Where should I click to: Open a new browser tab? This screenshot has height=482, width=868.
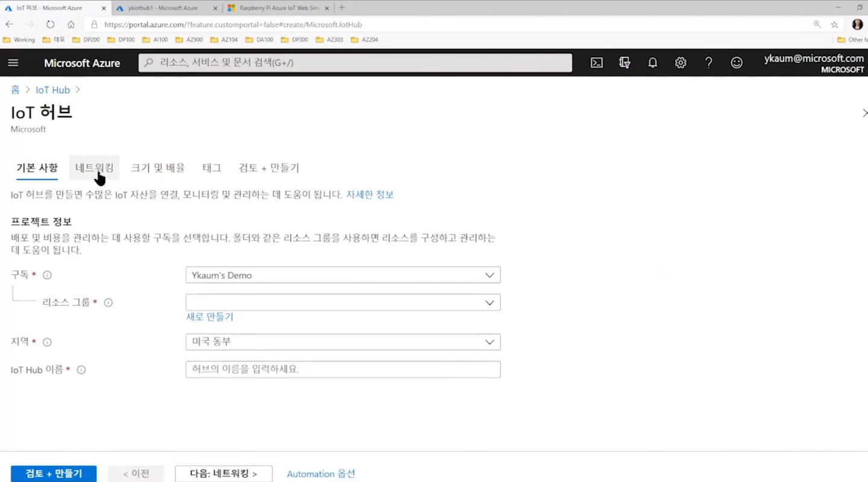342,8
